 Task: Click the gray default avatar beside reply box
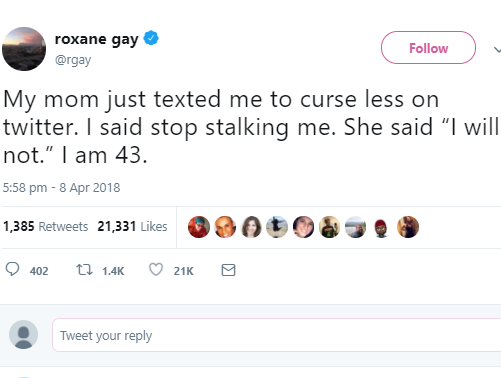[x=23, y=335]
